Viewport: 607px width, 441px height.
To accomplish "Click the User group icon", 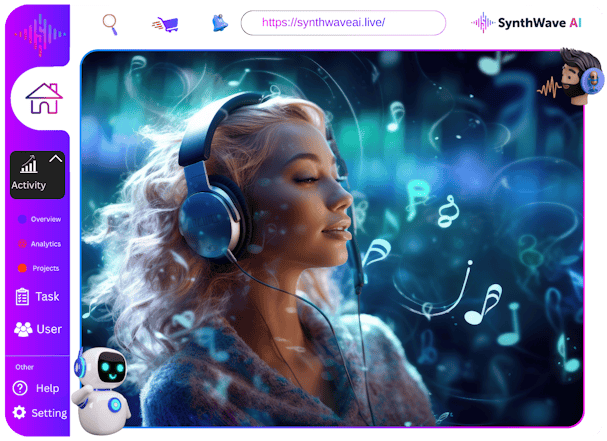I will point(22,329).
